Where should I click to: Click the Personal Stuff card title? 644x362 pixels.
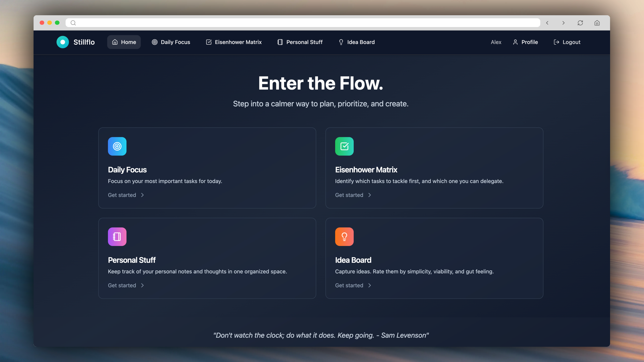click(132, 260)
